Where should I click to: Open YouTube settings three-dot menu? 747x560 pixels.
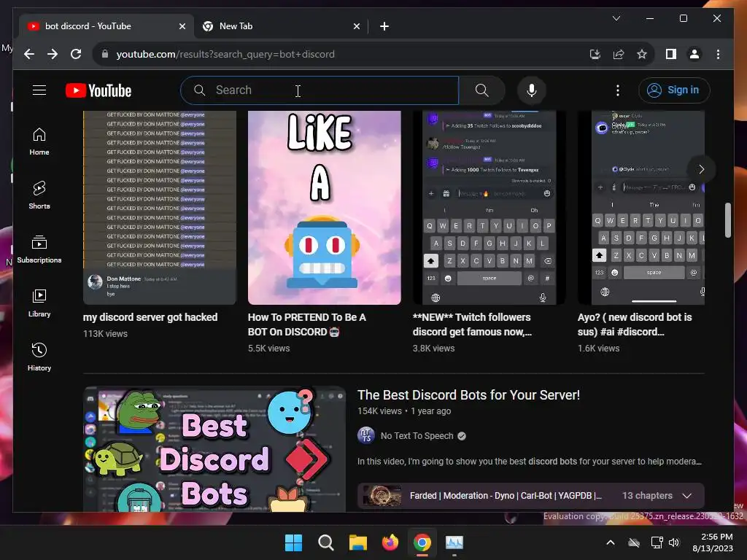tap(618, 90)
